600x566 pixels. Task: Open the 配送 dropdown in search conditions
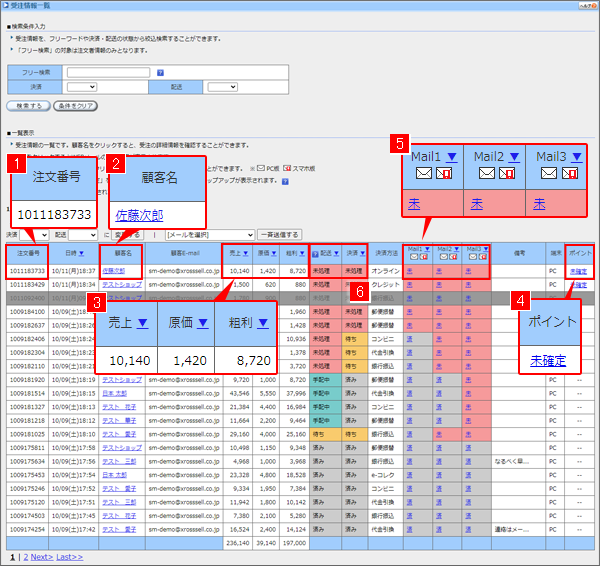[222, 87]
